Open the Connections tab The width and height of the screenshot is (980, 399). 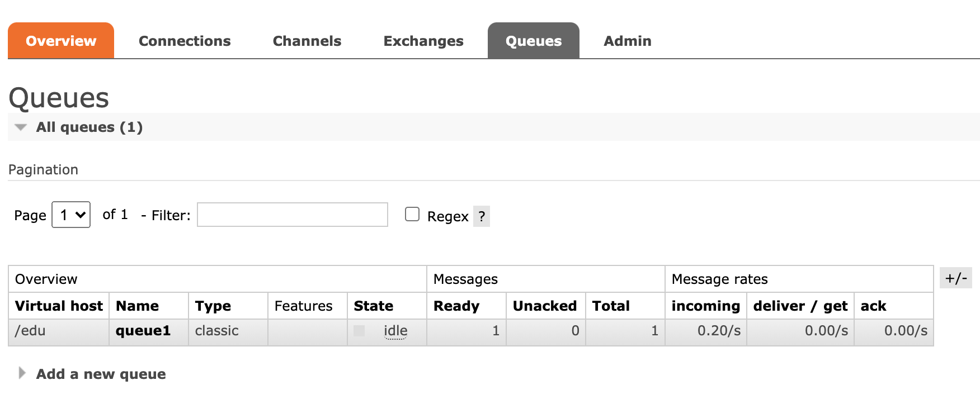pyautogui.click(x=185, y=41)
